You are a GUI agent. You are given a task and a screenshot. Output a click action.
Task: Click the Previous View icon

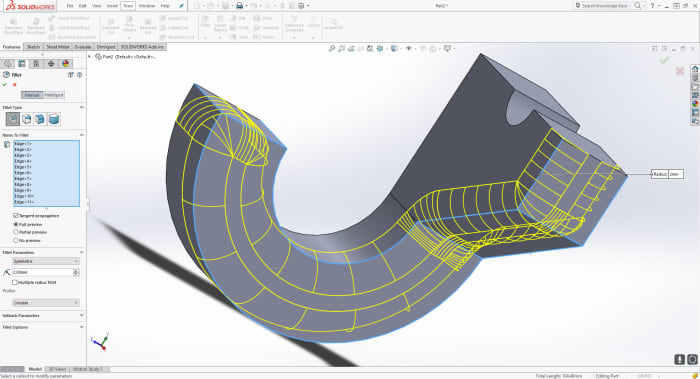point(351,49)
